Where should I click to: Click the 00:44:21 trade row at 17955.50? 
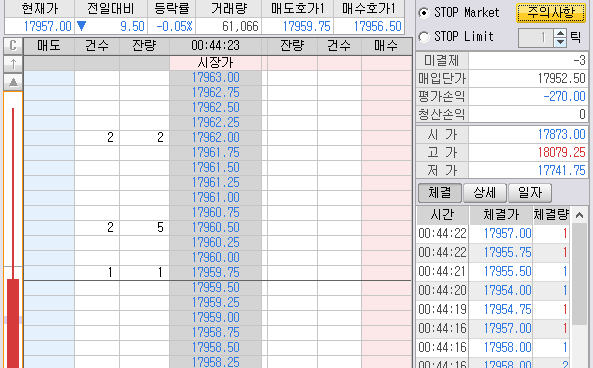click(493, 272)
